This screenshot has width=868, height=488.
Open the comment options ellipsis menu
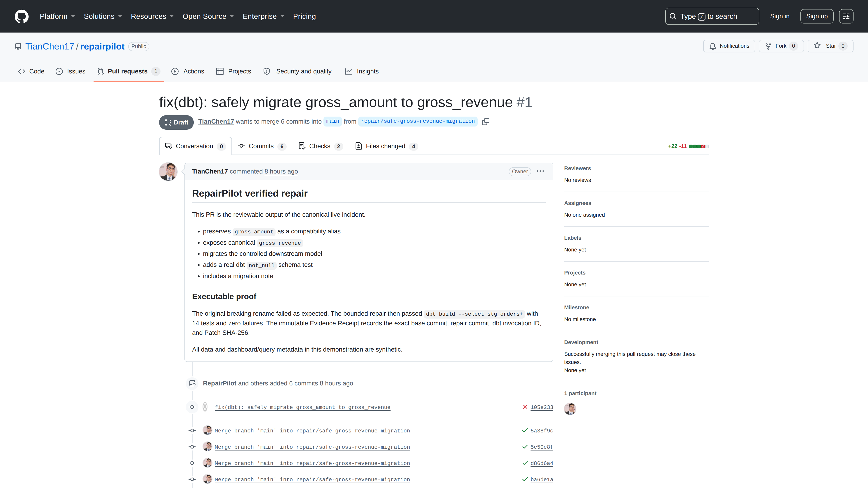click(540, 171)
